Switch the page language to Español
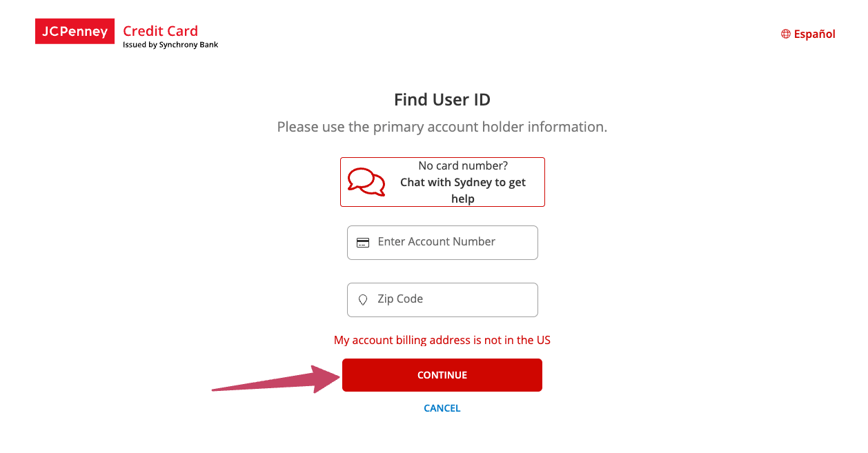 click(815, 33)
